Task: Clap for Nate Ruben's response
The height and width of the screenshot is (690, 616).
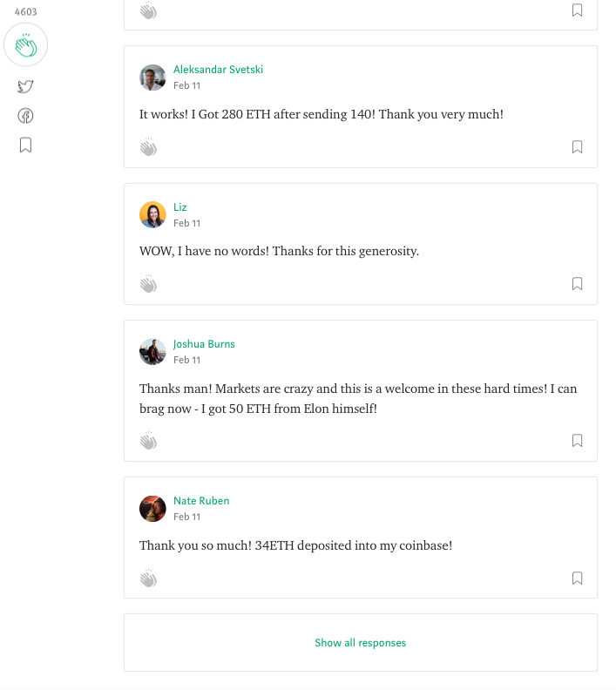Action: pos(148,578)
